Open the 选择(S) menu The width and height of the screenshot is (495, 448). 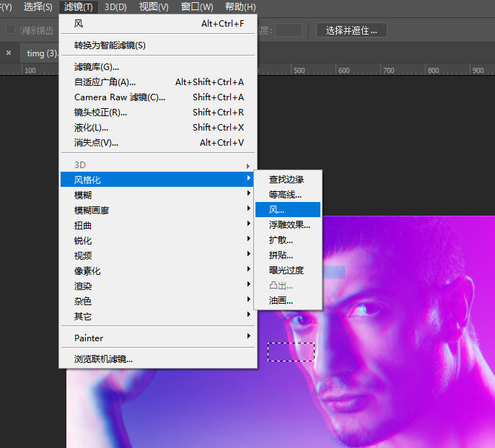click(x=38, y=6)
